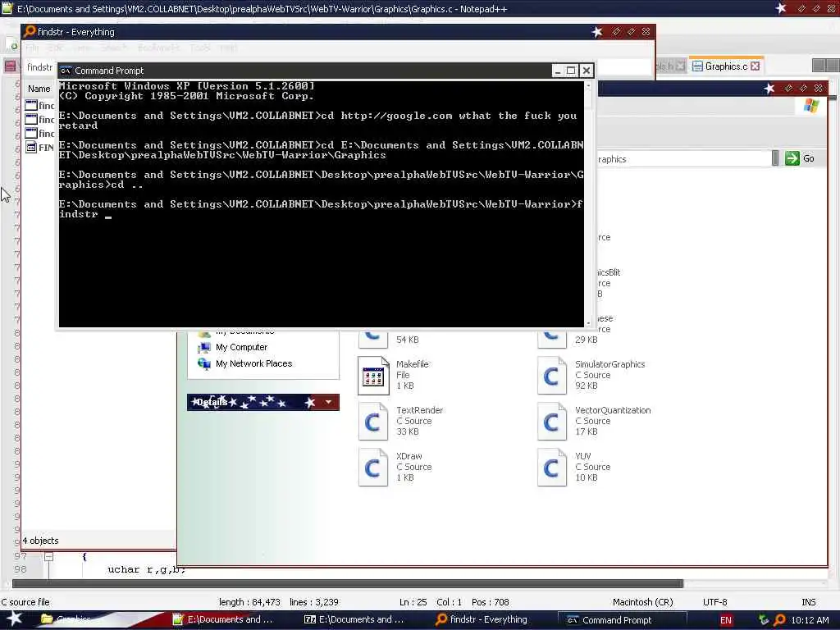The image size is (840, 630).
Task: Open the Command Prompt title bar system icon
Action: tap(66, 71)
